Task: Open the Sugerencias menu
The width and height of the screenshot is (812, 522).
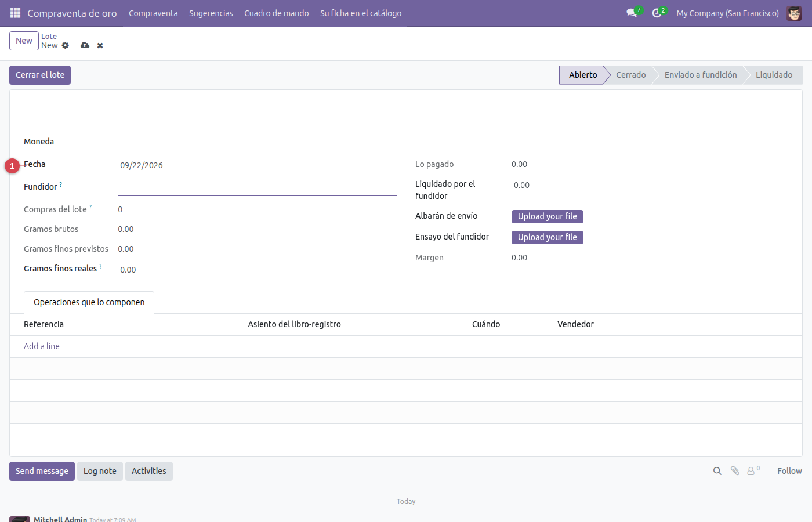Action: [211, 13]
